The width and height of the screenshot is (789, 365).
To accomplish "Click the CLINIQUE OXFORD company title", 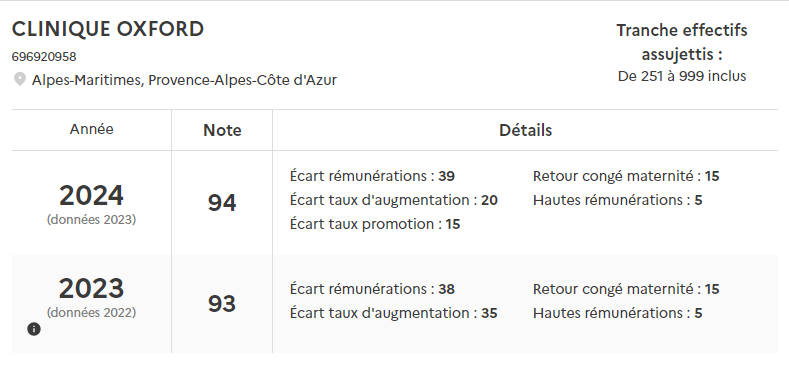I will [108, 29].
